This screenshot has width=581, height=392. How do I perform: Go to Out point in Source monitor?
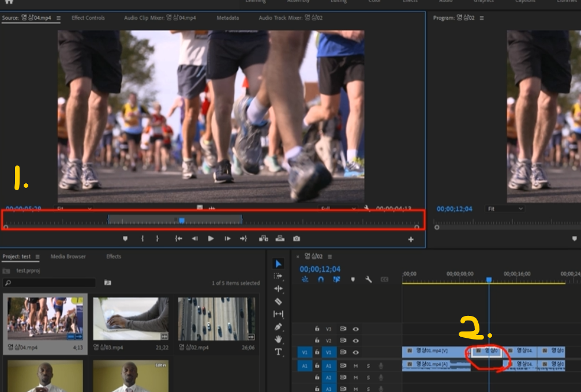pos(243,239)
